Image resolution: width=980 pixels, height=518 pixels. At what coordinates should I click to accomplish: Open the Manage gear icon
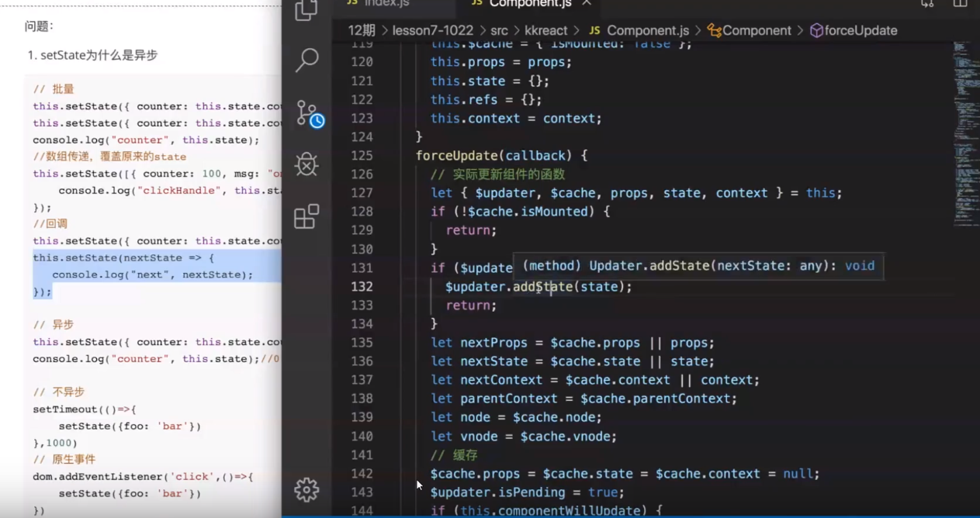pos(306,489)
